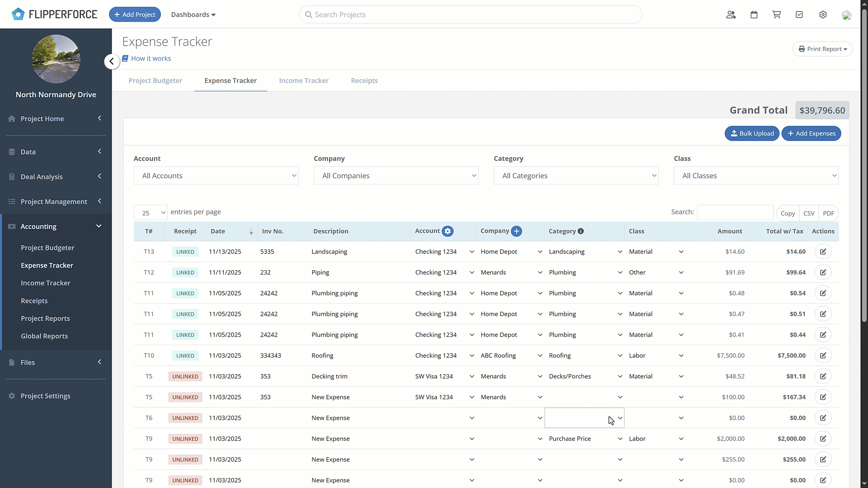The image size is (868, 488).
Task: Click the Add Expenses button
Action: pos(811,133)
